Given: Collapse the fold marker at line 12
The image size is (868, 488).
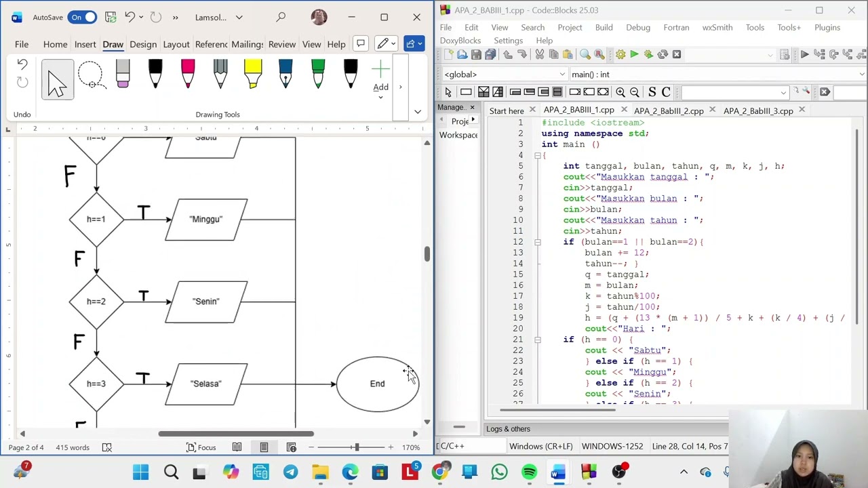Looking at the screenshot, I should click(537, 242).
